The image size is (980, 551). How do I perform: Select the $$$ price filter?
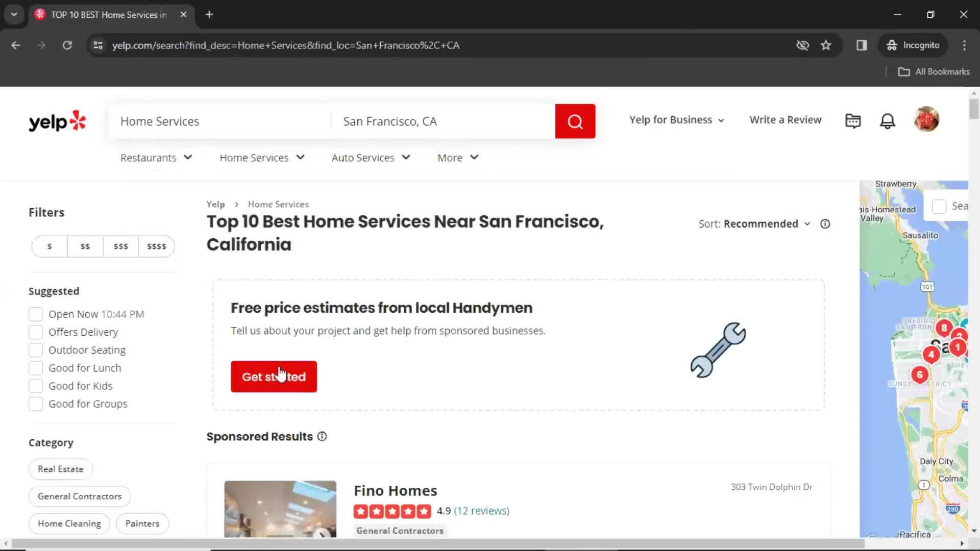tap(121, 246)
